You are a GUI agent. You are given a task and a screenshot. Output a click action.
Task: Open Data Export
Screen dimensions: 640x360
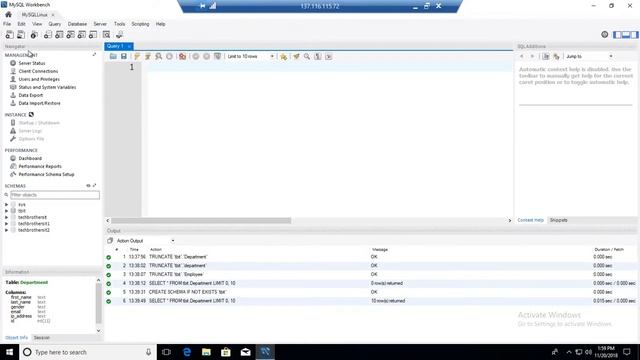pyautogui.click(x=31, y=95)
